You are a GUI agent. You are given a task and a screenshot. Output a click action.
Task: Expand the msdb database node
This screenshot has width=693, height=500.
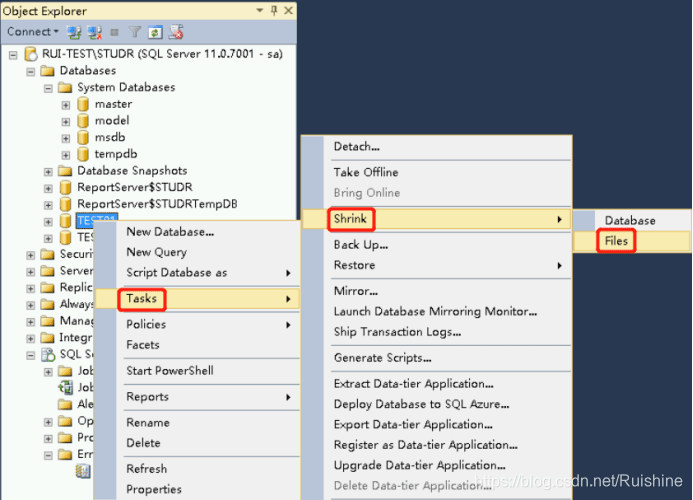pyautogui.click(x=66, y=138)
